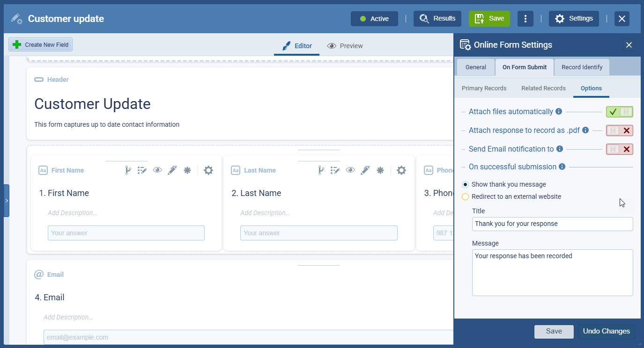The image size is (644, 348).
Task: Enable Send Email notification toggle
Action: (x=619, y=149)
